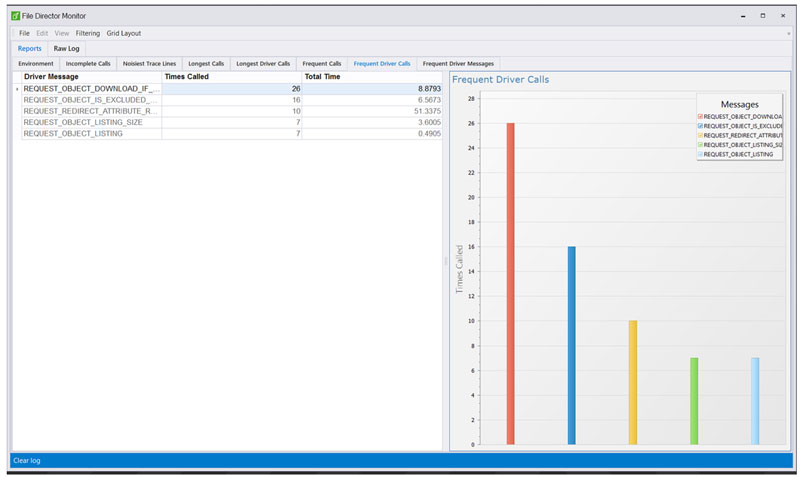The width and height of the screenshot is (800, 477).
Task: Click the dark blue chart bar
Action: click(571, 345)
